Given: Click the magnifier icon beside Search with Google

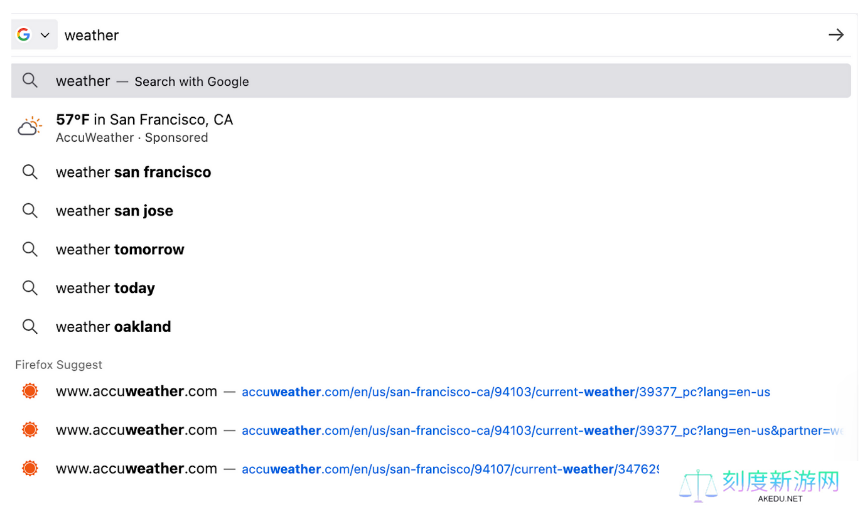Looking at the screenshot, I should [30, 81].
